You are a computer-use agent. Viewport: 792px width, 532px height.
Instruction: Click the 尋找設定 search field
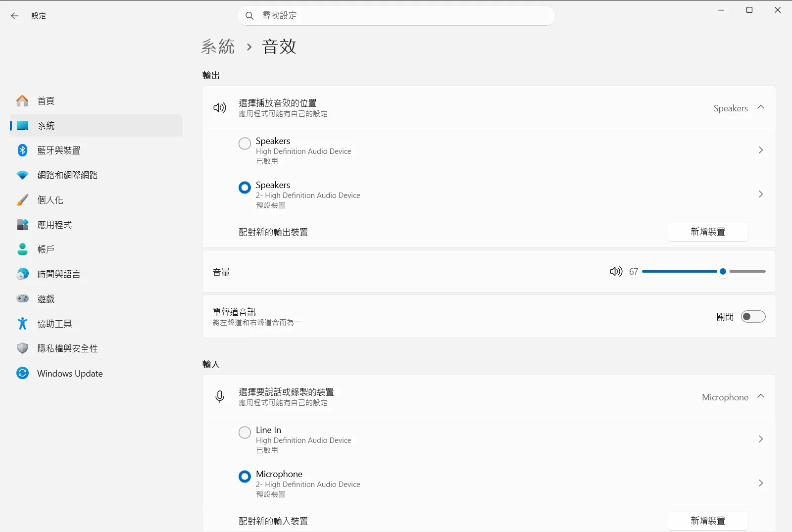[396, 16]
